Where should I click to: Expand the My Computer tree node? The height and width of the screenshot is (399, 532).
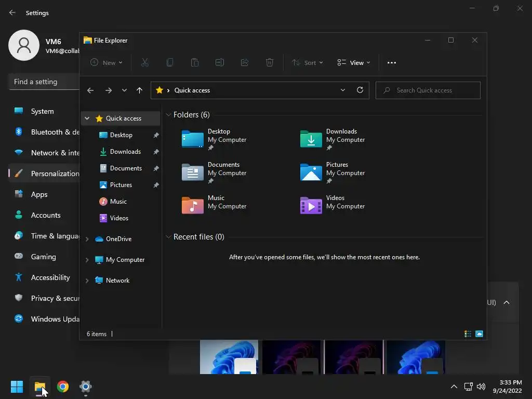87,260
